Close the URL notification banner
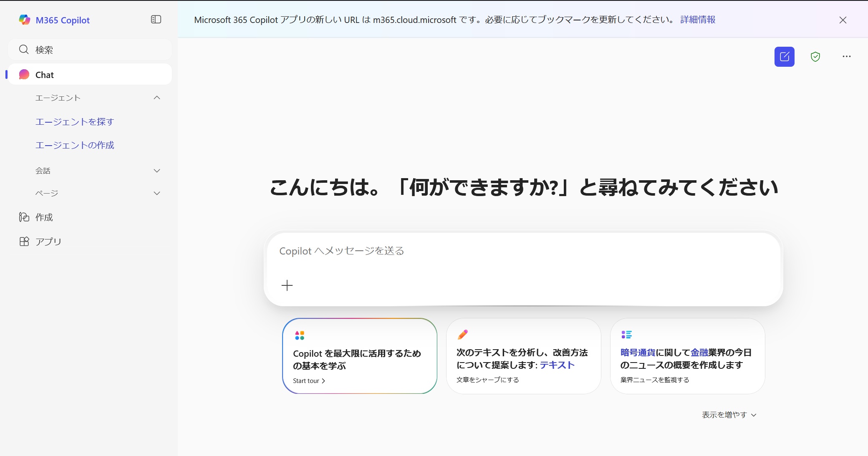This screenshot has height=456, width=868. click(843, 20)
